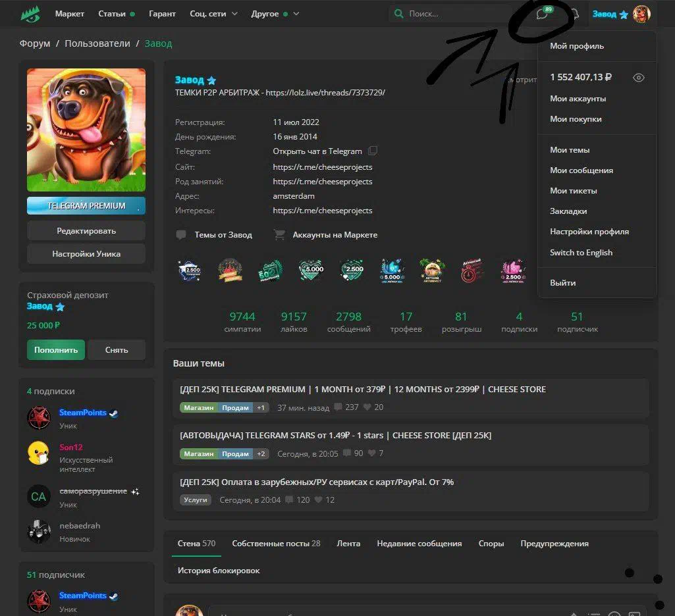The image size is (675, 616).
Task: Copy Telegram link icon
Action: (373, 151)
